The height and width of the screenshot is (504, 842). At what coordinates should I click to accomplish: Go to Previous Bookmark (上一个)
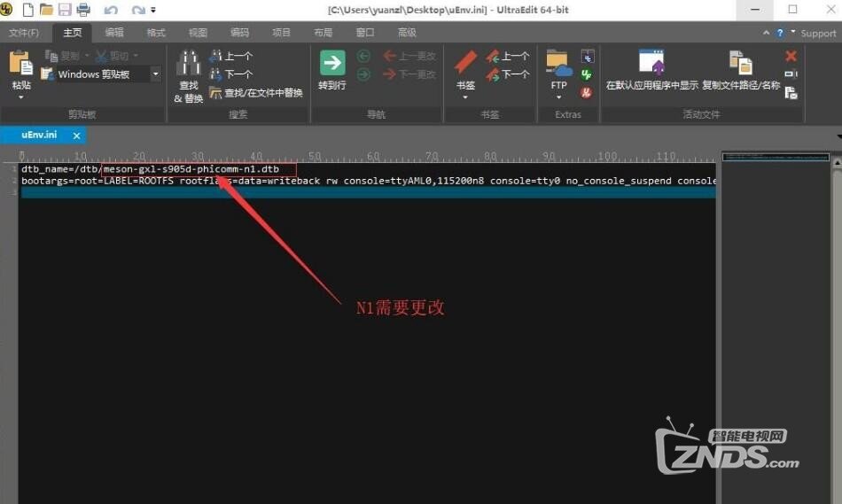pyautogui.click(x=508, y=56)
